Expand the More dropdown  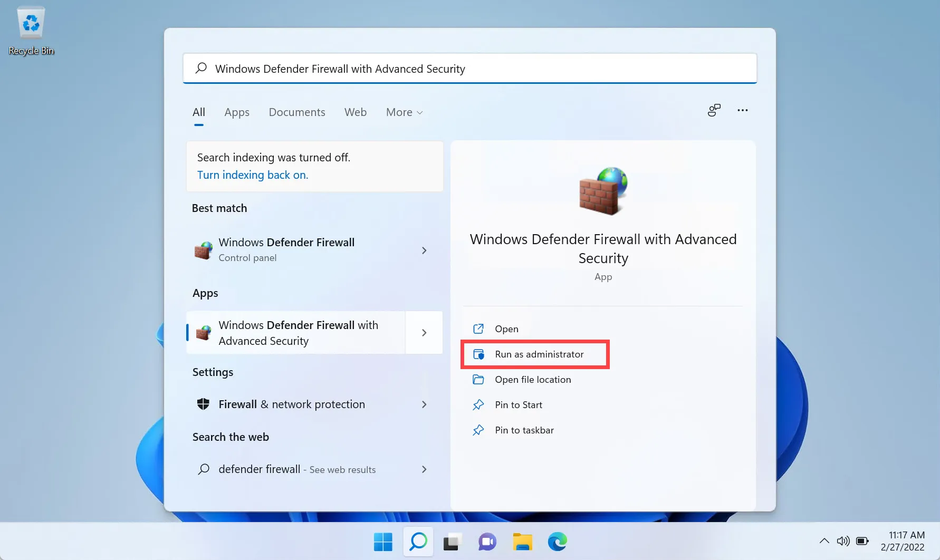(x=405, y=112)
